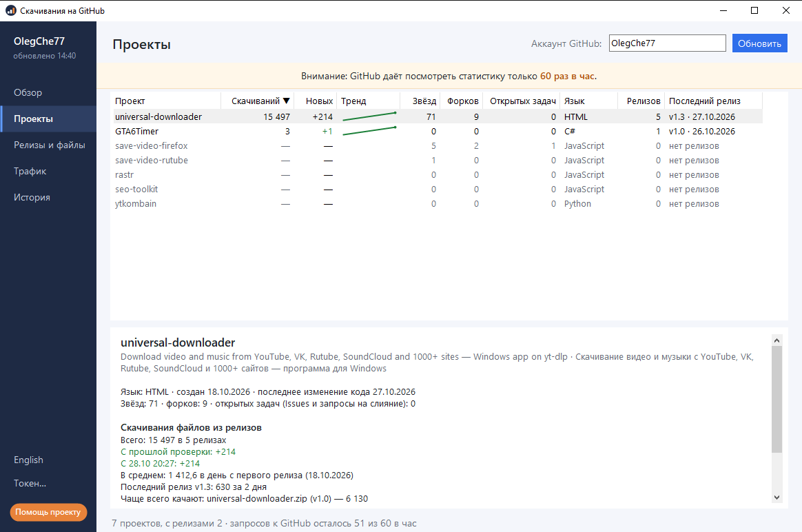
Task: Select the GTA6Timer project row
Action: [x=437, y=132]
